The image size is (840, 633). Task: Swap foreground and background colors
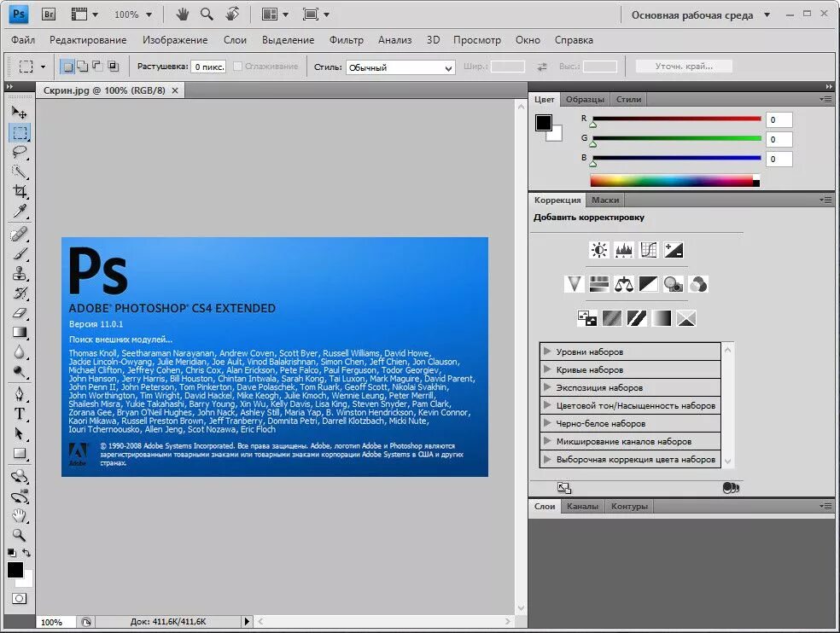pyautogui.click(x=26, y=553)
